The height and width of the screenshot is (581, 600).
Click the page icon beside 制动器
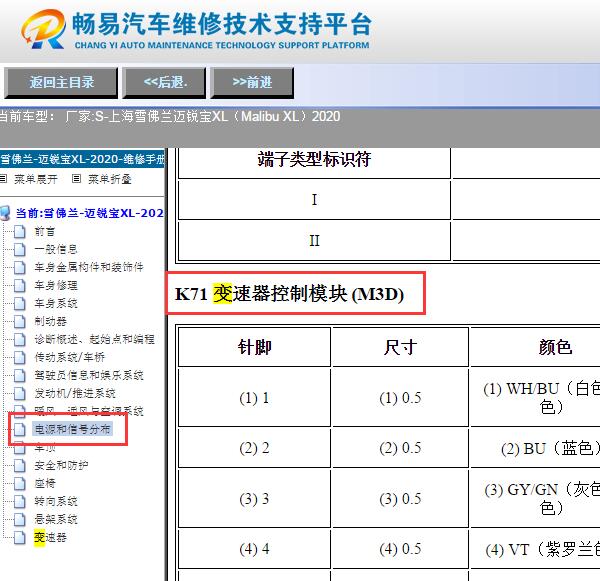pos(20,322)
